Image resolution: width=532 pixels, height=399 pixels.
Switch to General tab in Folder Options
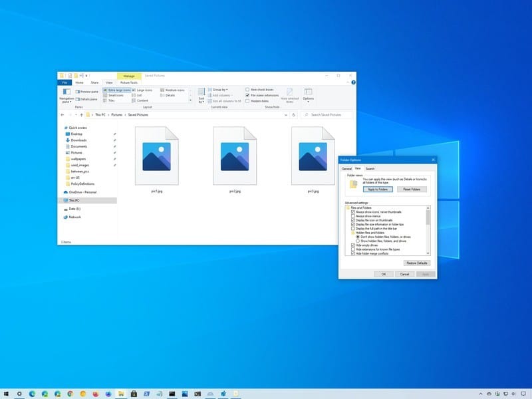(x=346, y=169)
